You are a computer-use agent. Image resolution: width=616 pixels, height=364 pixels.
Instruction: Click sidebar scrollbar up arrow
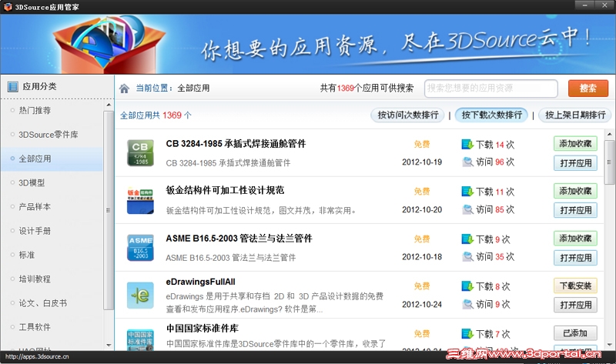(109, 105)
